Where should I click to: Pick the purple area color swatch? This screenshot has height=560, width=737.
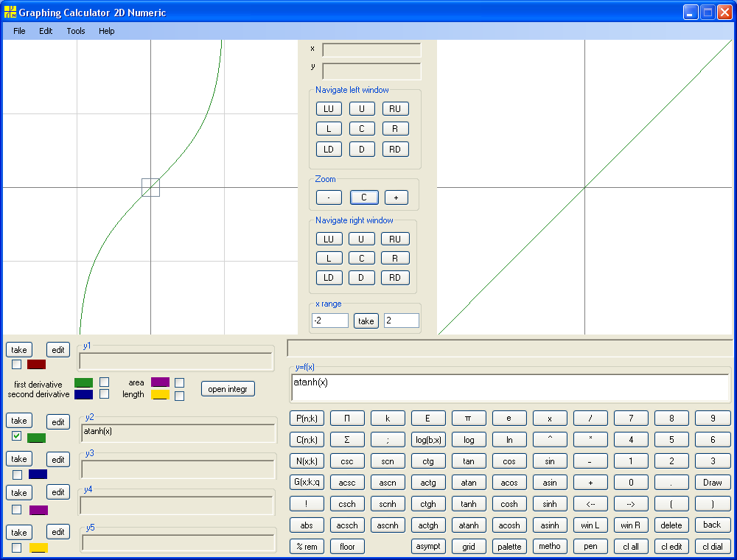pos(160,382)
